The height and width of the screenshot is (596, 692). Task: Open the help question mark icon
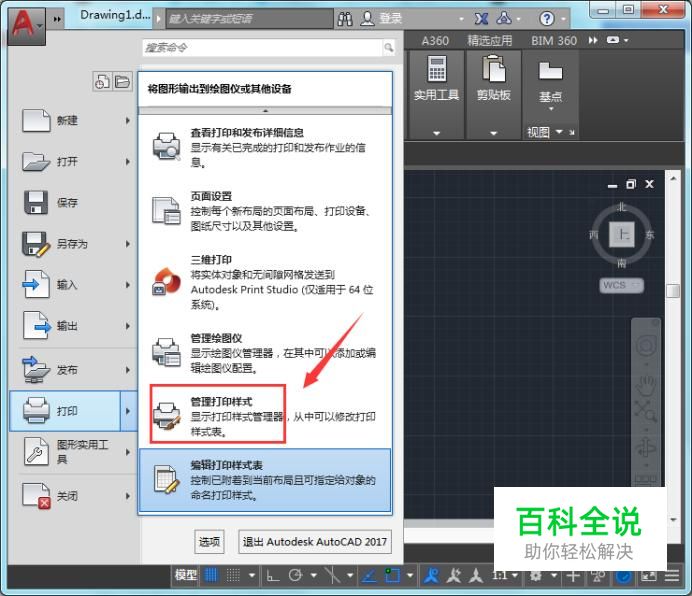pos(546,19)
